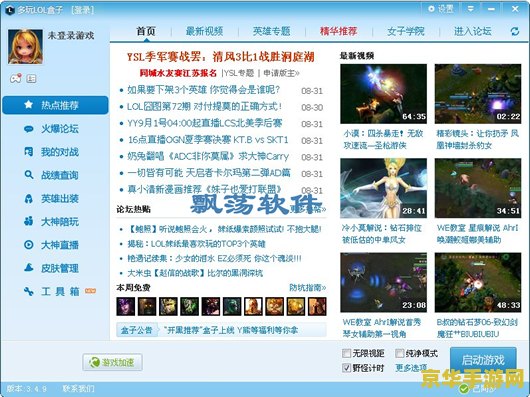Click the 同城水友赛江苏报名 link
This screenshot has width=530, height=397.
pyautogui.click(x=178, y=73)
